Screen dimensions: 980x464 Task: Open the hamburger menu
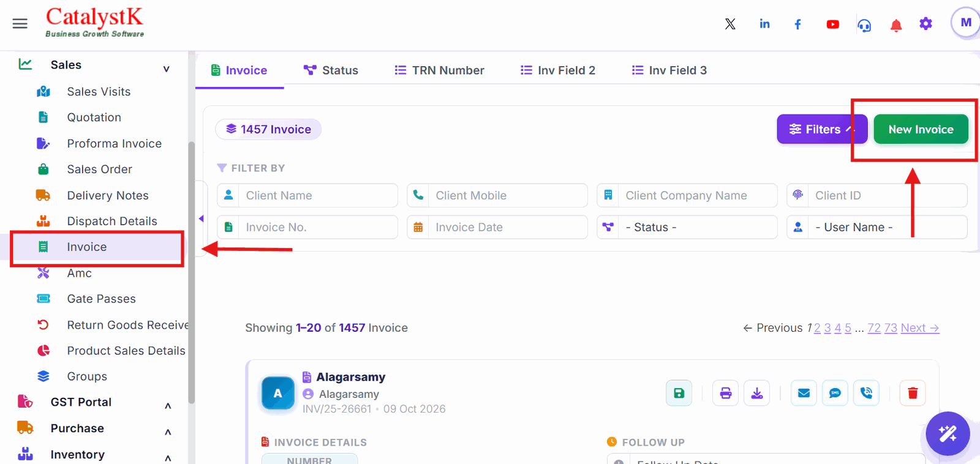[20, 24]
